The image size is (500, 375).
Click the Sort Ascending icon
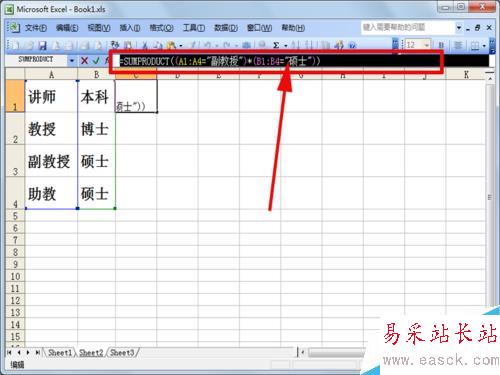tap(295, 45)
